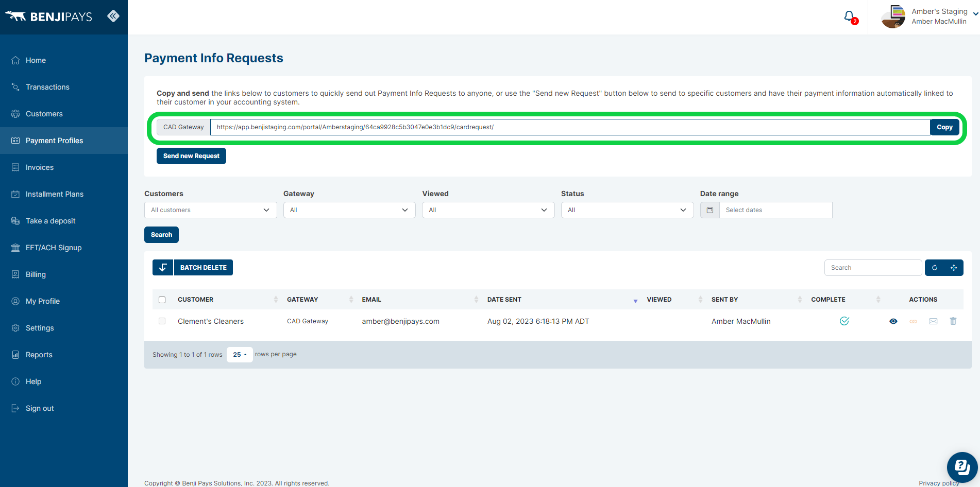The image size is (980, 487).
Task: Click the date range calendar icon
Action: [710, 210]
